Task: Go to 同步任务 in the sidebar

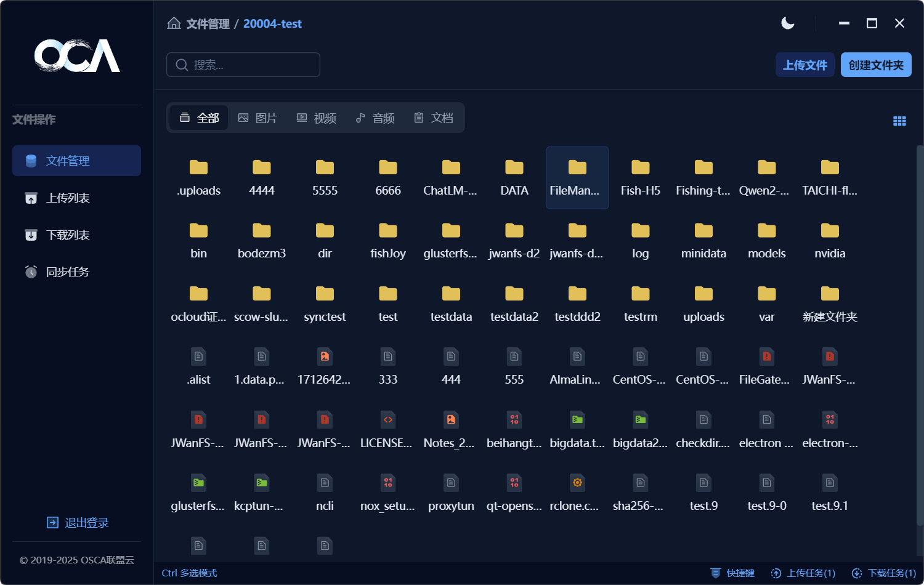Action: pos(68,272)
